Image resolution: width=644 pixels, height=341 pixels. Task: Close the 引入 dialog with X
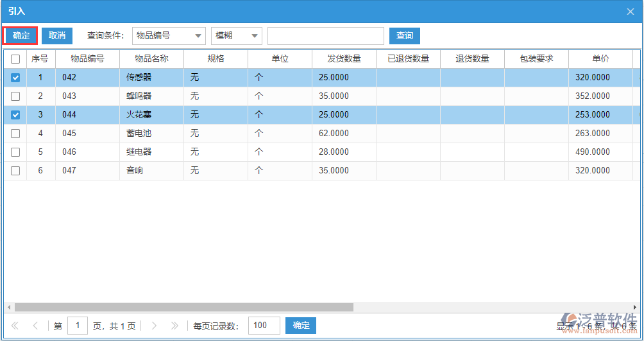click(x=631, y=12)
